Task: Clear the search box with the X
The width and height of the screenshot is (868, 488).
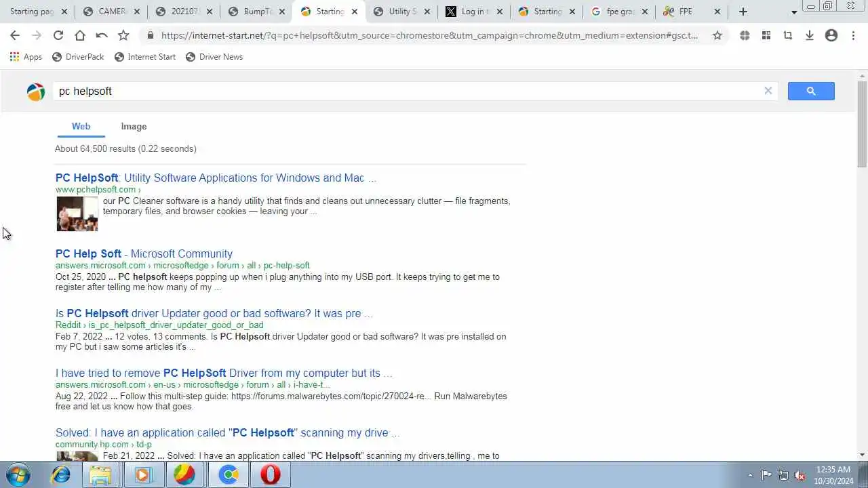Action: click(x=768, y=91)
